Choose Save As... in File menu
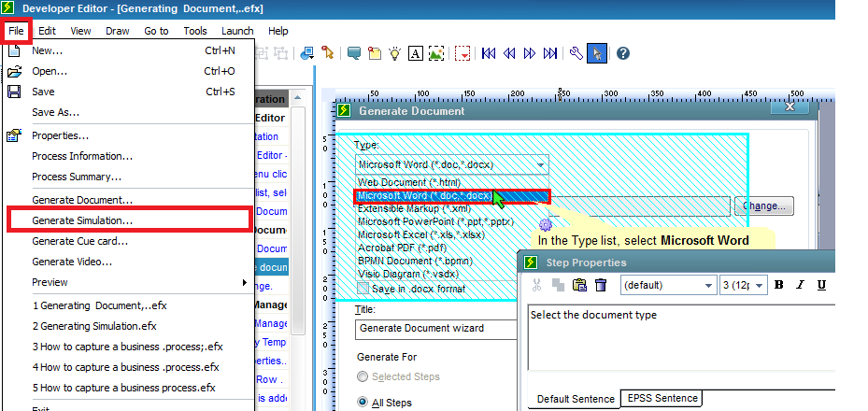The height and width of the screenshot is (411, 868). point(130,112)
